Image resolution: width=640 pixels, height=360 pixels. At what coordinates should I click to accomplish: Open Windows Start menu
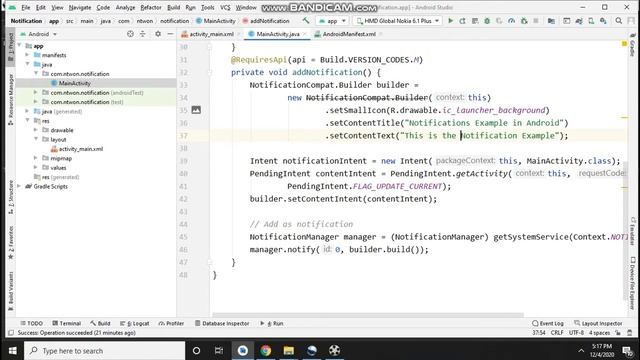12,351
